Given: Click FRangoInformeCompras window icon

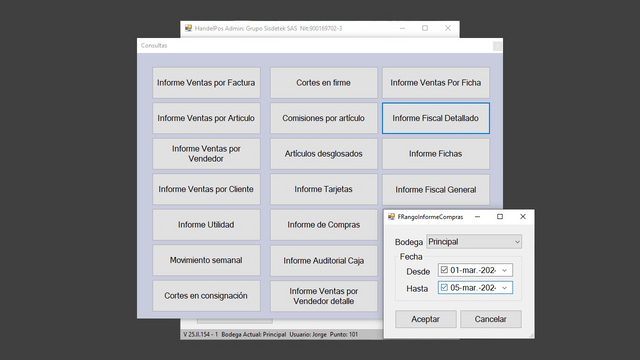Looking at the screenshot, I should [391, 217].
